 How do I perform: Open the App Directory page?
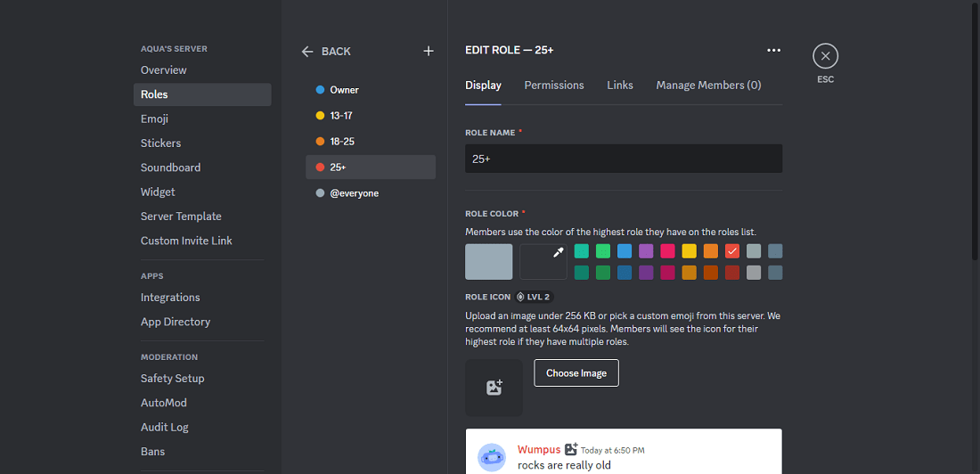pos(202,322)
